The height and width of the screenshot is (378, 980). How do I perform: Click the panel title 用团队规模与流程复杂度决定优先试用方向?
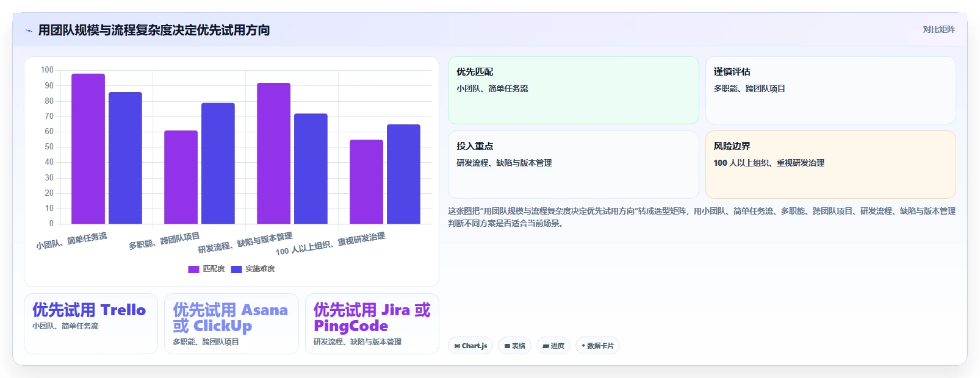[154, 30]
